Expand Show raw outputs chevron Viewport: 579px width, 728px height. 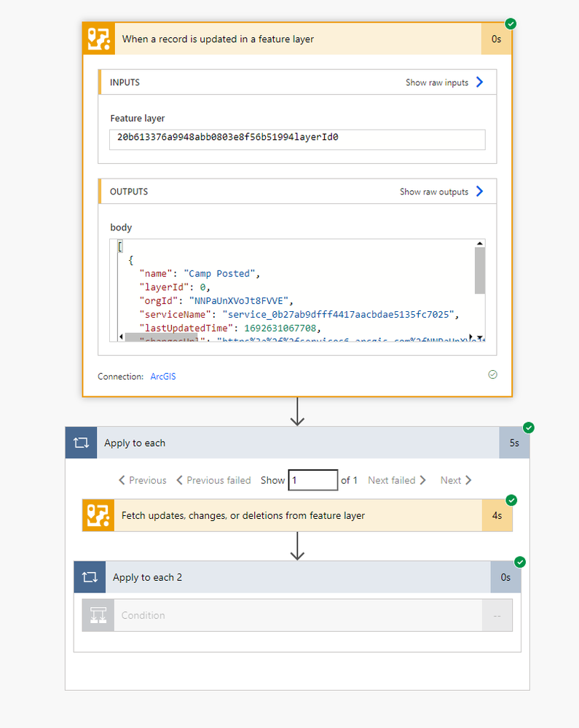click(479, 192)
